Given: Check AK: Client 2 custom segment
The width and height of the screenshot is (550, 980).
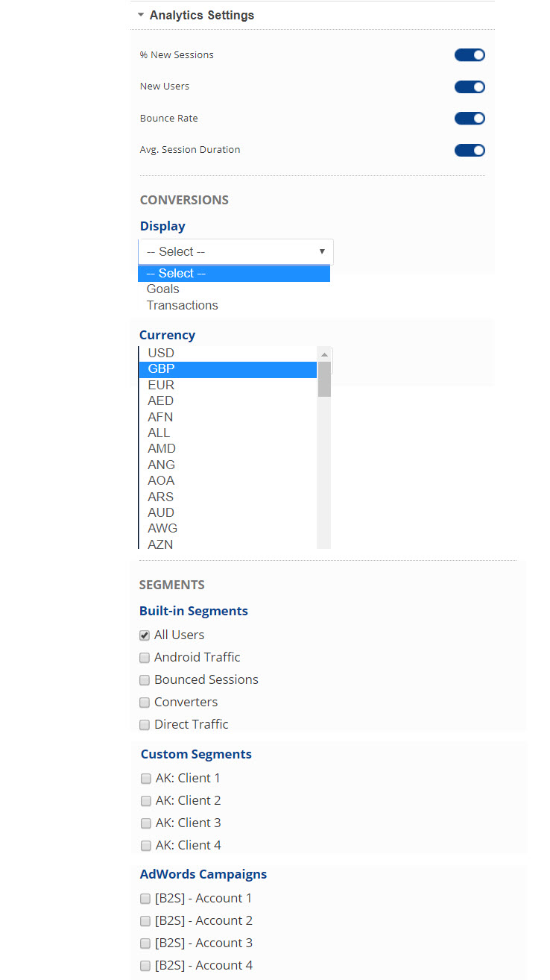Looking at the screenshot, I should point(146,801).
